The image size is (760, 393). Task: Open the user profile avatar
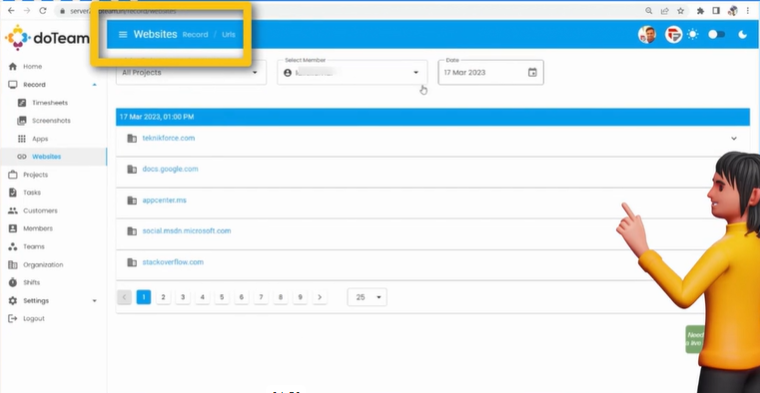tap(647, 34)
